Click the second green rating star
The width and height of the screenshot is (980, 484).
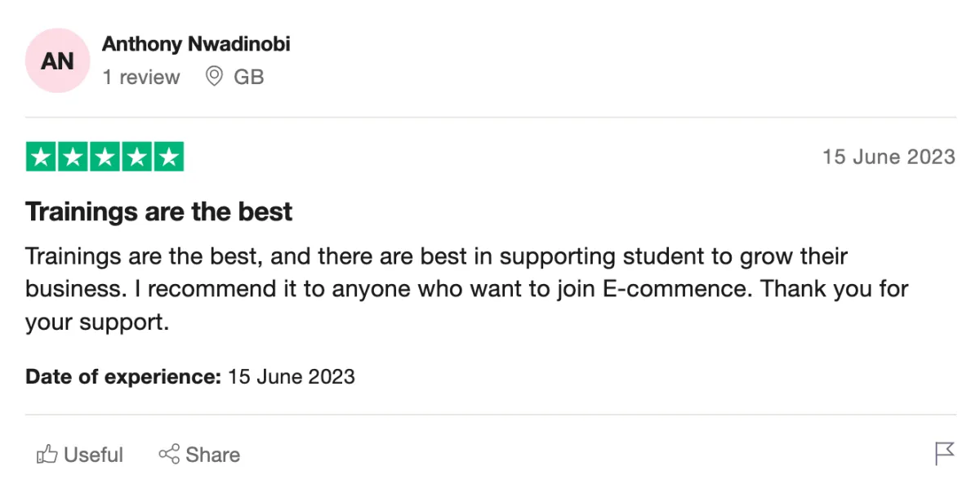coord(73,157)
